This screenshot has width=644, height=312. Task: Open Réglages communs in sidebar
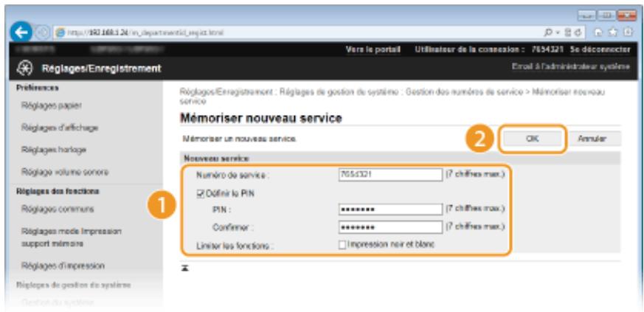tap(58, 209)
